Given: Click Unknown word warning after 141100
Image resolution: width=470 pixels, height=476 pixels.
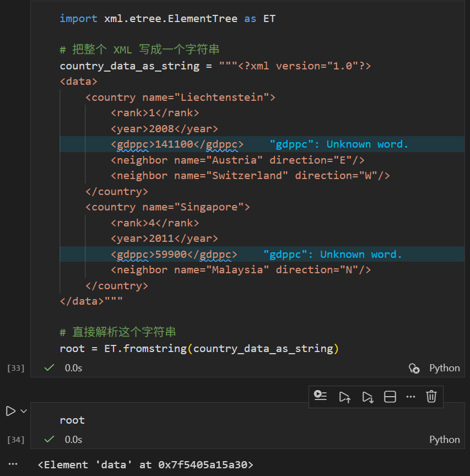Looking at the screenshot, I should tap(339, 144).
